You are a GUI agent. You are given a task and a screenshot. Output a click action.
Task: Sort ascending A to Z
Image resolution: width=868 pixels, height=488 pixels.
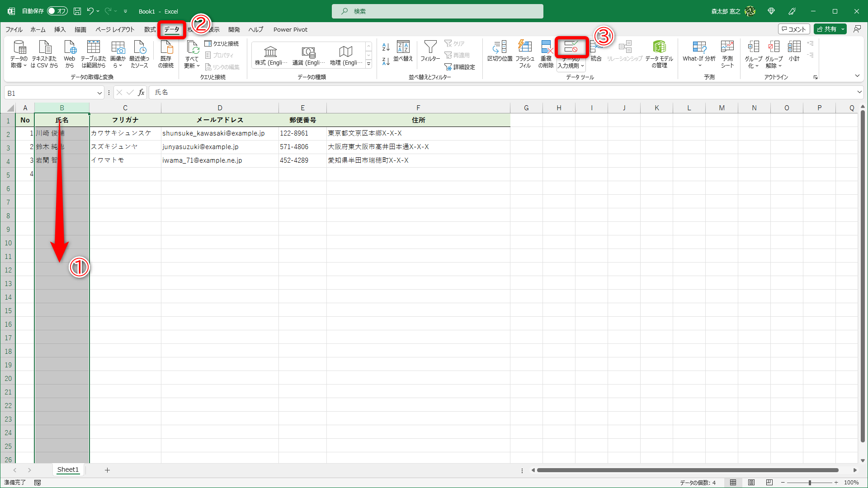[x=386, y=47]
